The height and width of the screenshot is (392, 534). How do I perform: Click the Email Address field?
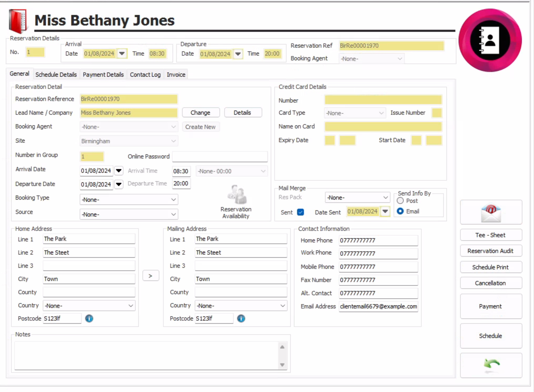(x=379, y=306)
